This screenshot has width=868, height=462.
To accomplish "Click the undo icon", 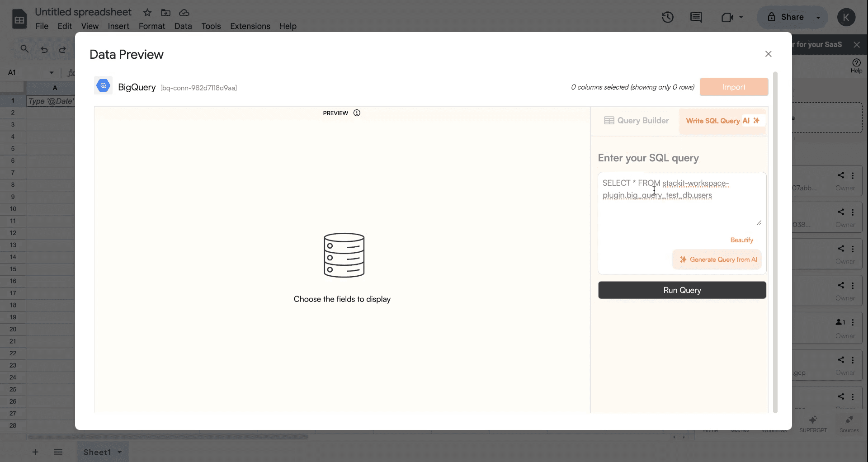I will tap(44, 49).
